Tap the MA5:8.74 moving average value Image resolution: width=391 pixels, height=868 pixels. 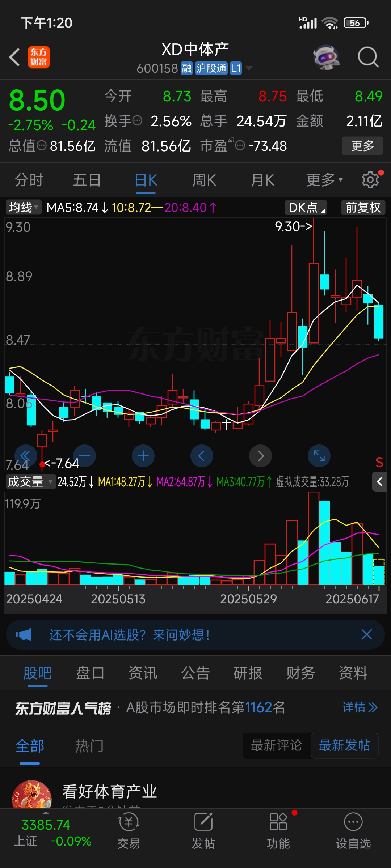tap(72, 208)
